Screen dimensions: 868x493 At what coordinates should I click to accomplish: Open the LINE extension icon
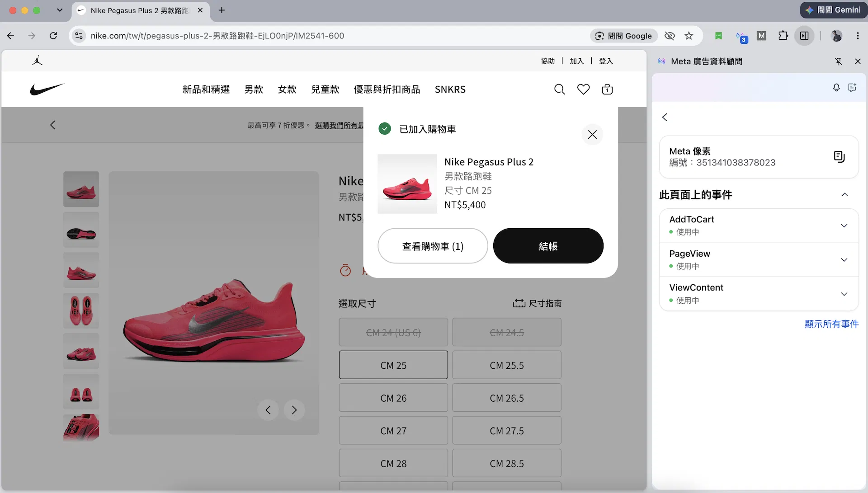coord(718,36)
